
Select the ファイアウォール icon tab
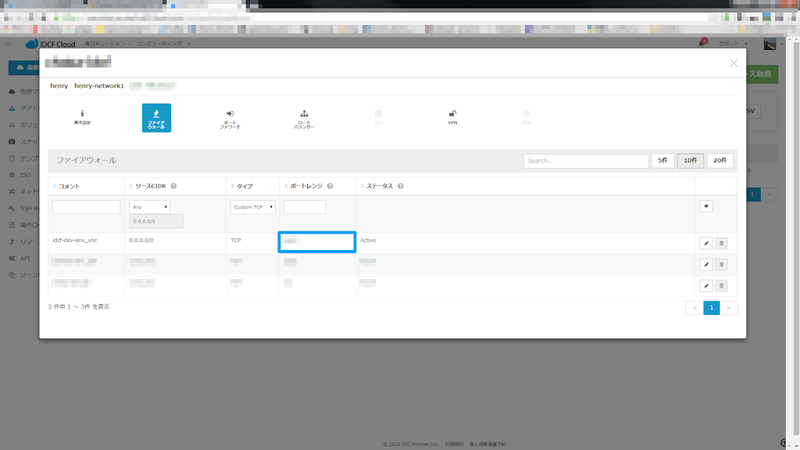156,117
